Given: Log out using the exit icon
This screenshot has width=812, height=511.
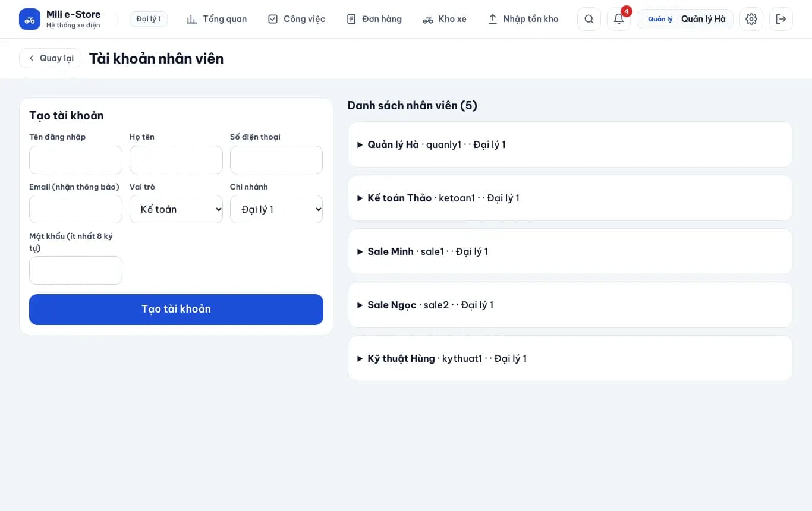Looking at the screenshot, I should point(781,19).
